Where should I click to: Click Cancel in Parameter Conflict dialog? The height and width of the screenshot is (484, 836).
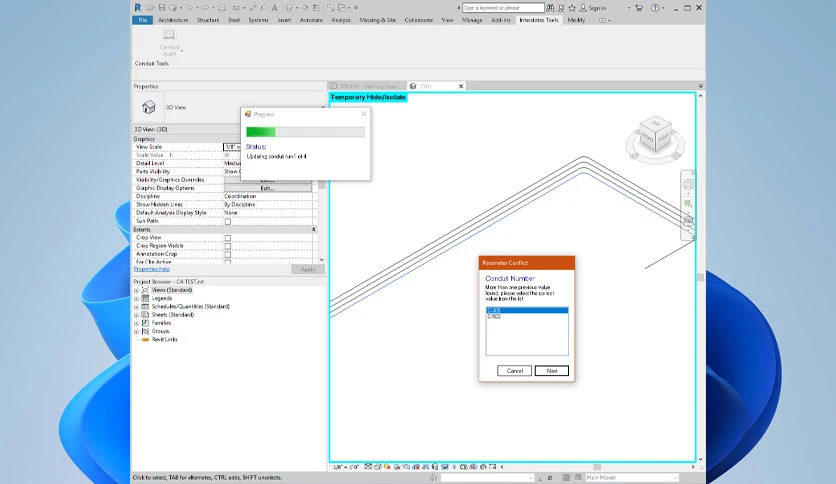pos(515,370)
